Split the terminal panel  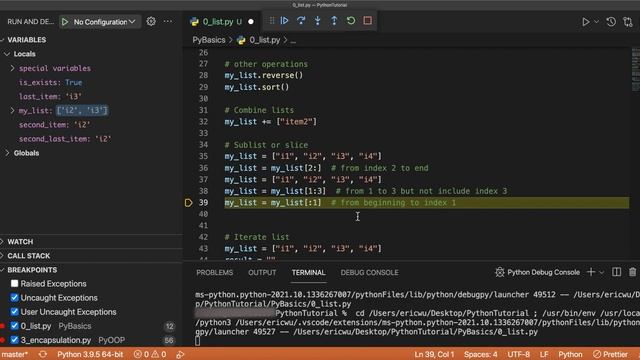coord(616,272)
